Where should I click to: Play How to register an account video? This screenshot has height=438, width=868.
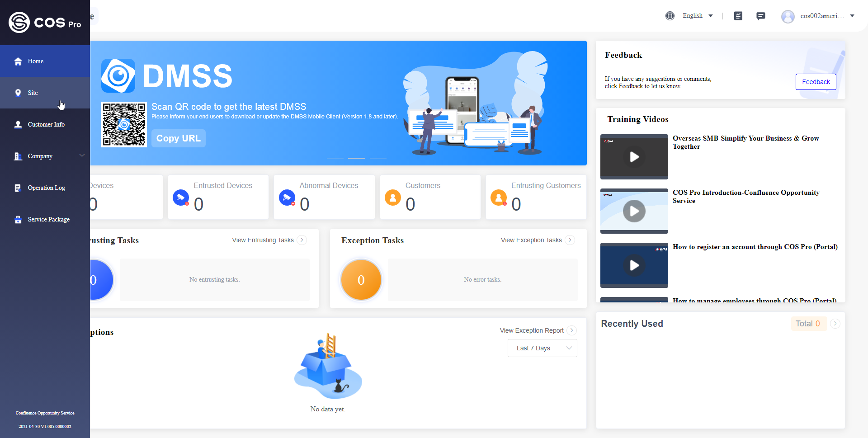pos(634,265)
